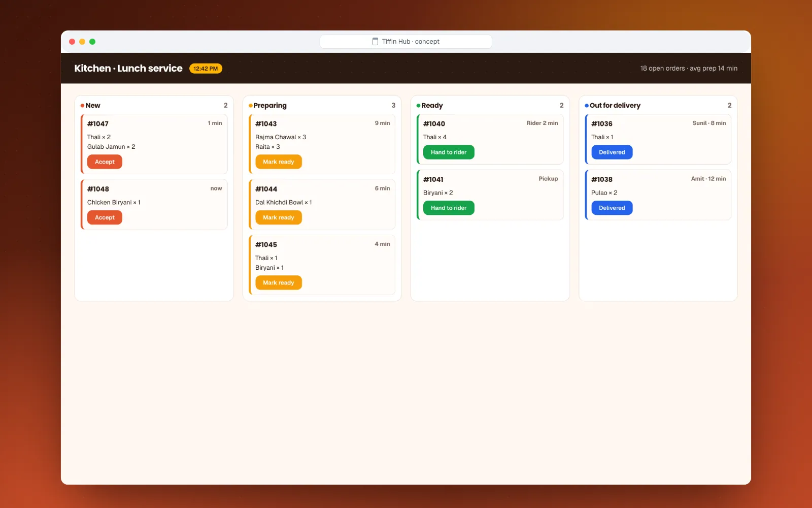Click the page icon in the title bar

pyautogui.click(x=376, y=42)
